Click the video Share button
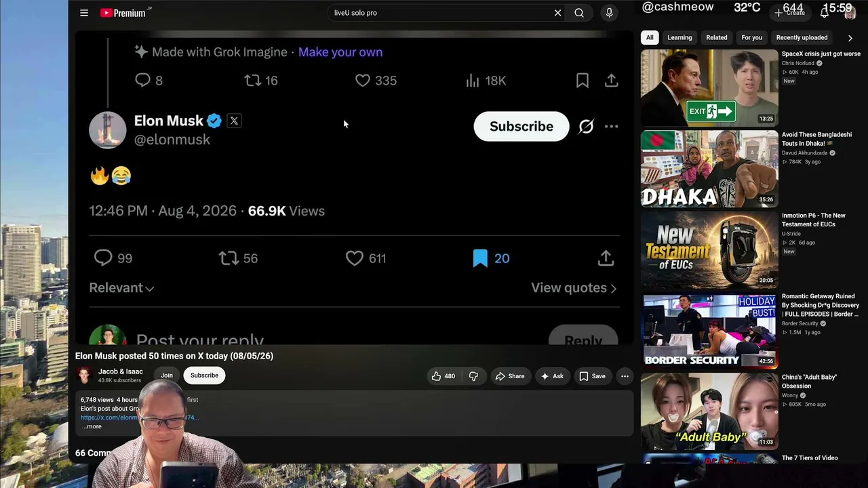 pos(509,376)
